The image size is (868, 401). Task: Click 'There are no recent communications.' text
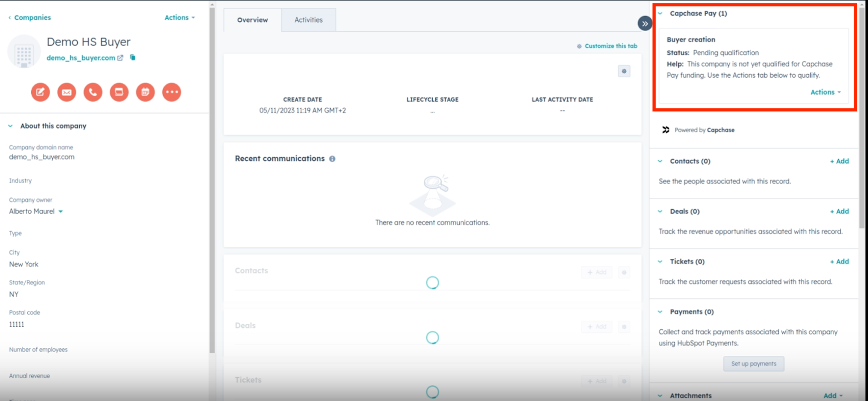coord(432,223)
